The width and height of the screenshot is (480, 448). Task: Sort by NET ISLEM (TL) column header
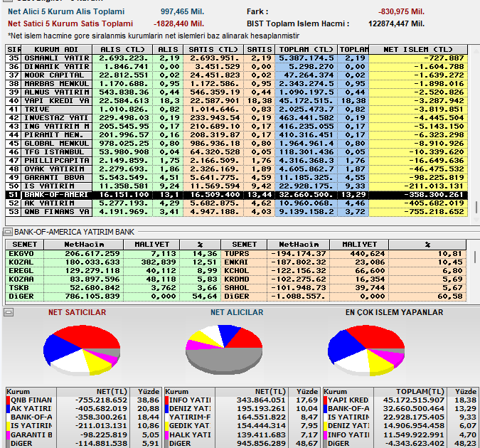[418, 49]
